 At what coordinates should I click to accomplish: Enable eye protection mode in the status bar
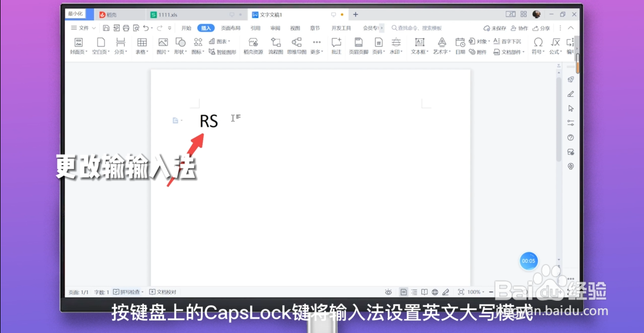(x=389, y=291)
